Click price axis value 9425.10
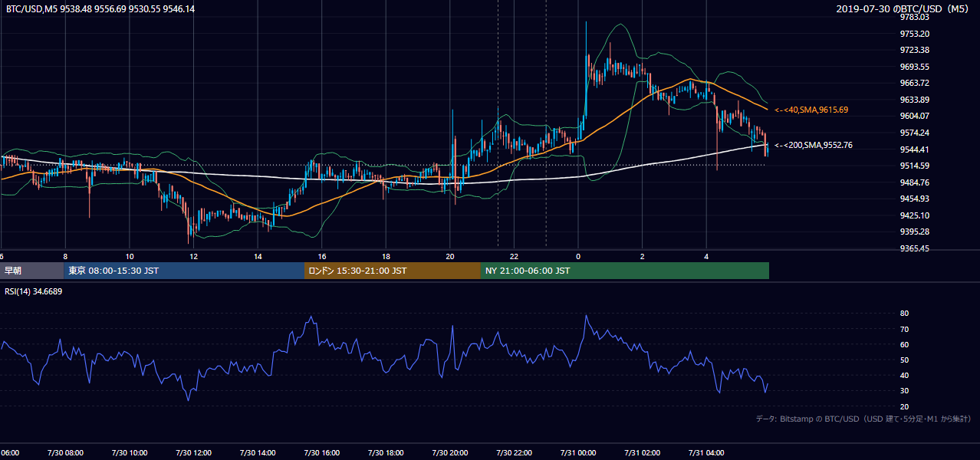Viewport: 980px width, 460px height. 915,215
